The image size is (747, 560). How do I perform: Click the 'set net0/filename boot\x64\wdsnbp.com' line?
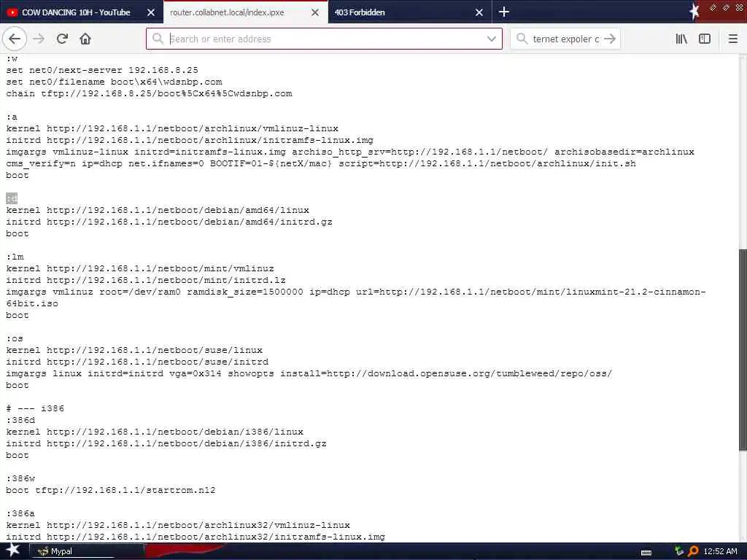114,82
